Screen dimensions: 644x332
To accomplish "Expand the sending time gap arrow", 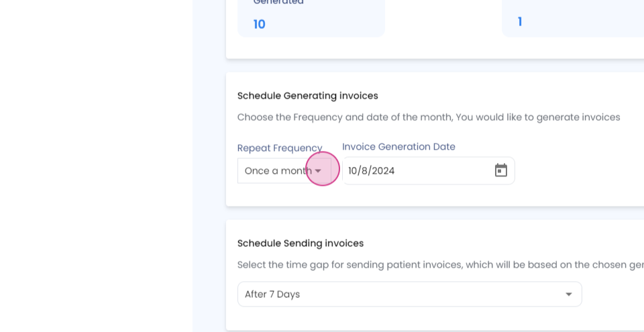I will pyautogui.click(x=569, y=294).
